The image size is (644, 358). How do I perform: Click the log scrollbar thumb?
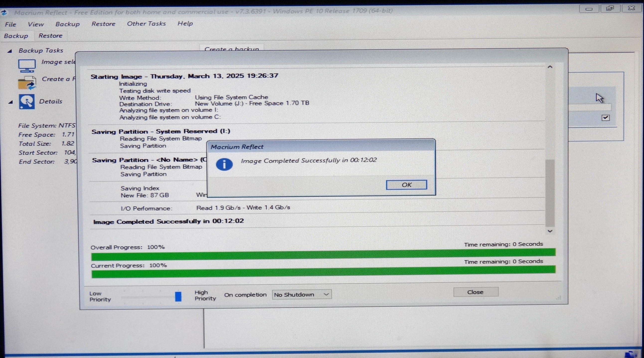[550, 193]
